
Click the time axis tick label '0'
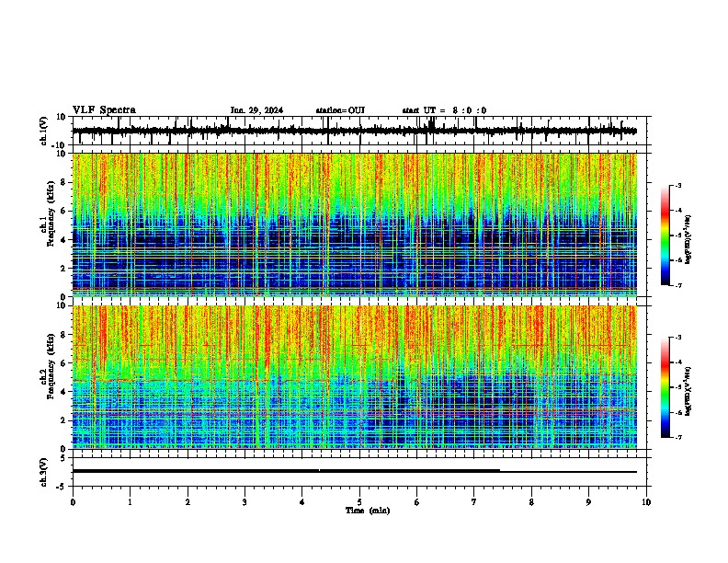[73, 502]
